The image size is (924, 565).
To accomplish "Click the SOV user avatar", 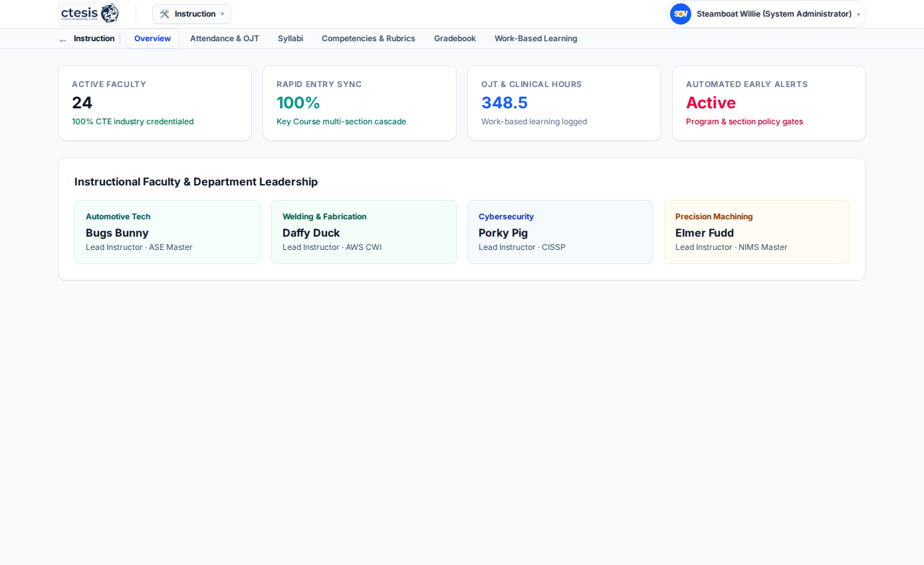I will (x=681, y=14).
